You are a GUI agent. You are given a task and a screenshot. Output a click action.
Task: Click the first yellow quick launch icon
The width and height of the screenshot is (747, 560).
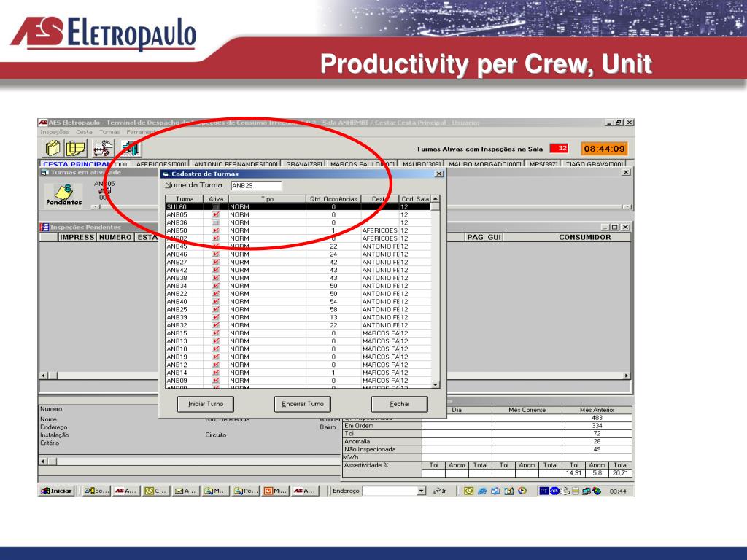click(469, 491)
